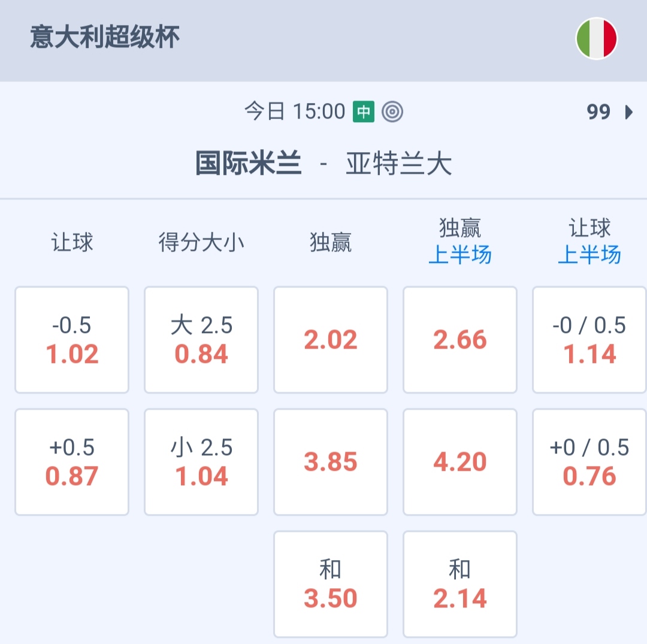Click the 意大利超级杯 league header
The height and width of the screenshot is (644, 647).
pos(105,37)
